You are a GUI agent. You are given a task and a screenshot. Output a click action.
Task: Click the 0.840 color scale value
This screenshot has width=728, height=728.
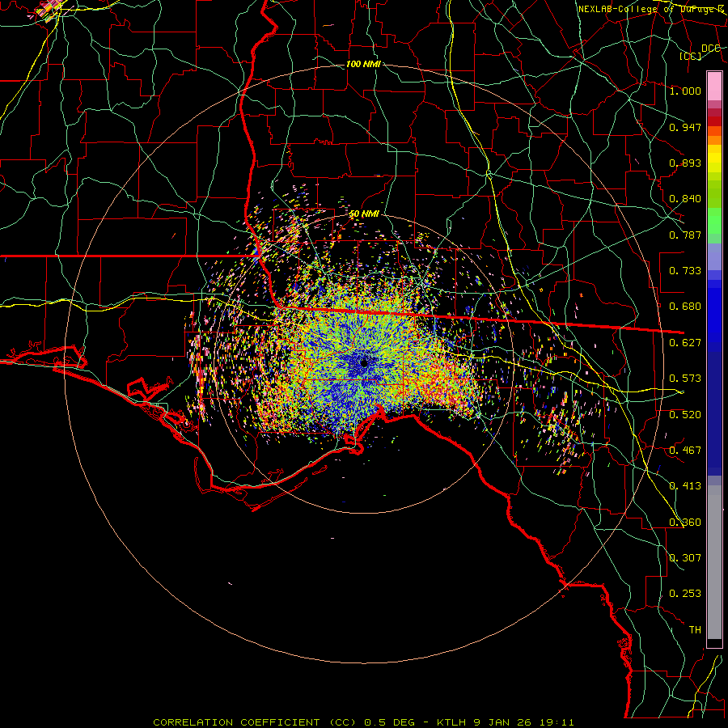point(685,199)
